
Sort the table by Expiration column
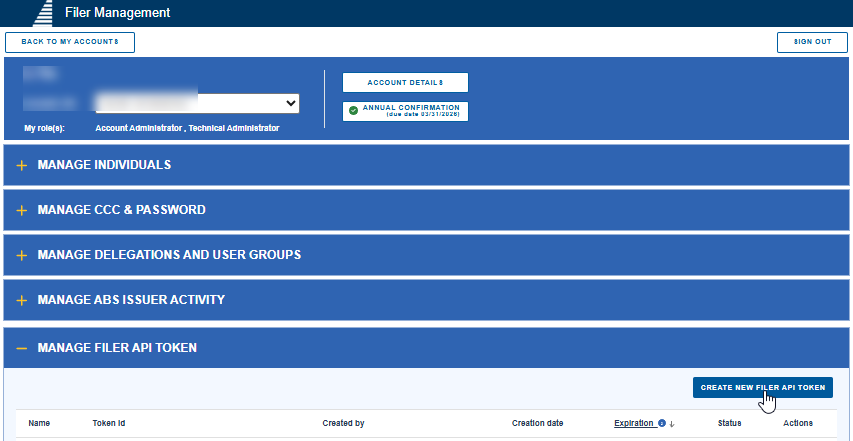pyautogui.click(x=634, y=423)
